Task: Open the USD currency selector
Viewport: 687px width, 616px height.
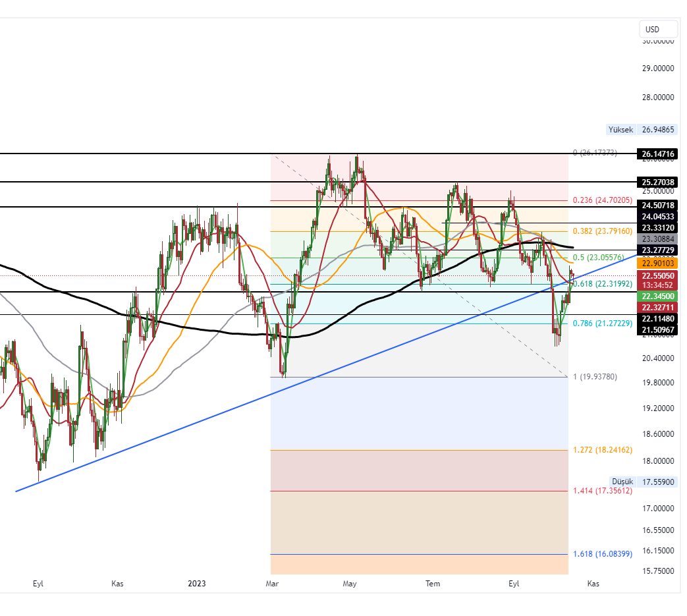Action: tap(657, 29)
